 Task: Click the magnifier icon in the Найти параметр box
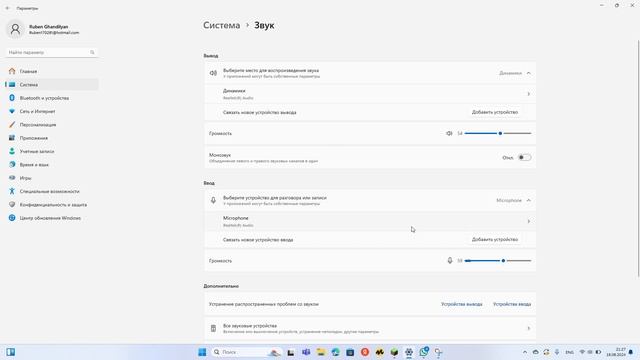pyautogui.click(x=92, y=52)
